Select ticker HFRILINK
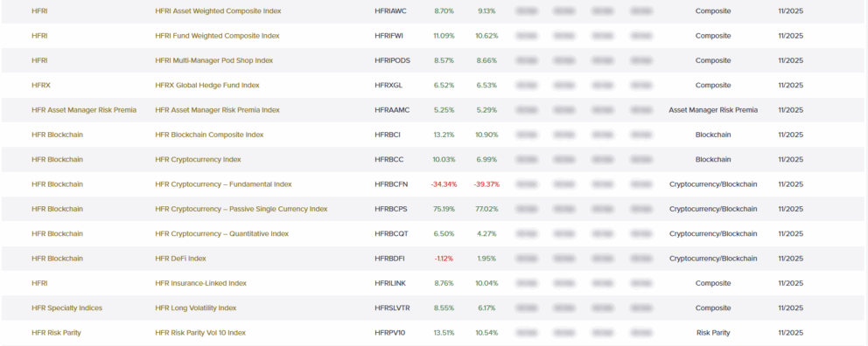The height and width of the screenshot is (346, 868). point(390,283)
